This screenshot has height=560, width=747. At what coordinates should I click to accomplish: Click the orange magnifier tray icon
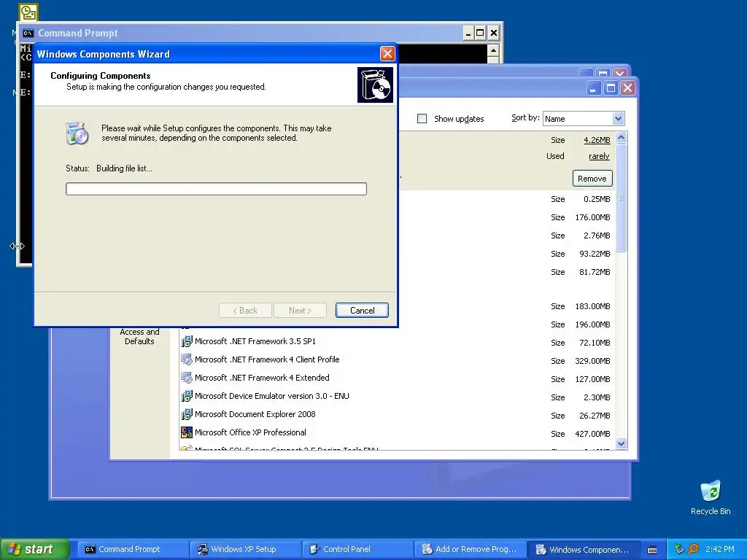(693, 549)
